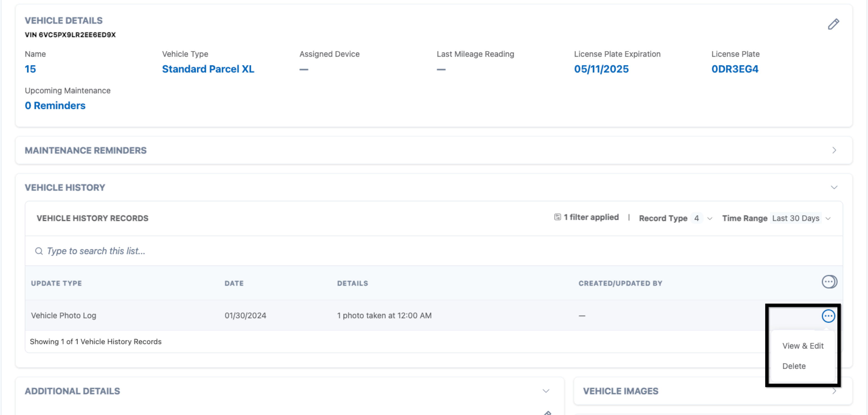
Task: Collapse the Additional Details section chevron
Action: (546, 391)
